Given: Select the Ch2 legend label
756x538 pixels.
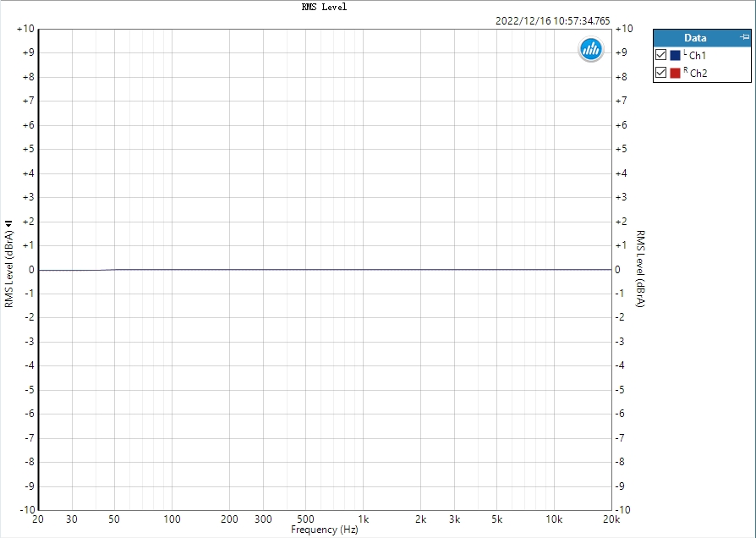Looking at the screenshot, I should point(698,74).
